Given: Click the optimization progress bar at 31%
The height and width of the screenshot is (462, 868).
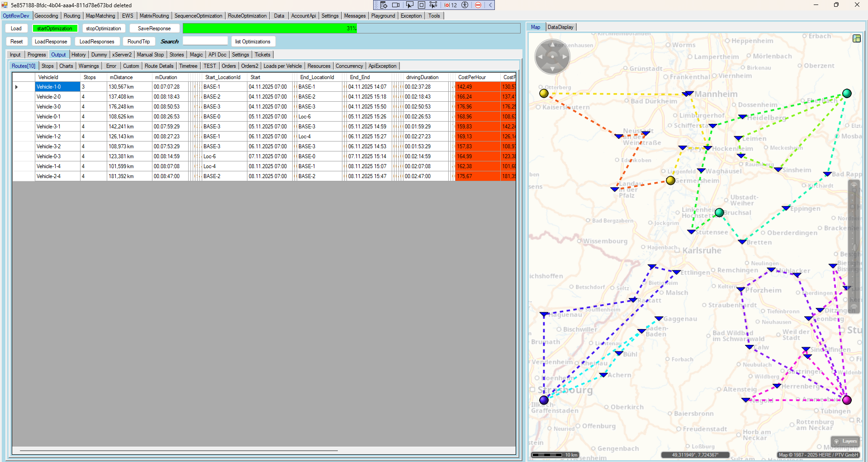Looking at the screenshot, I should tap(351, 28).
